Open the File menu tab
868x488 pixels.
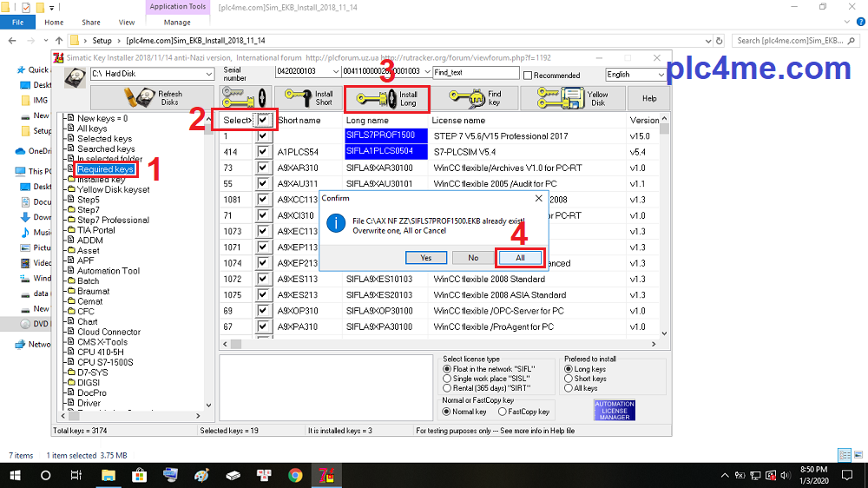coord(17,22)
